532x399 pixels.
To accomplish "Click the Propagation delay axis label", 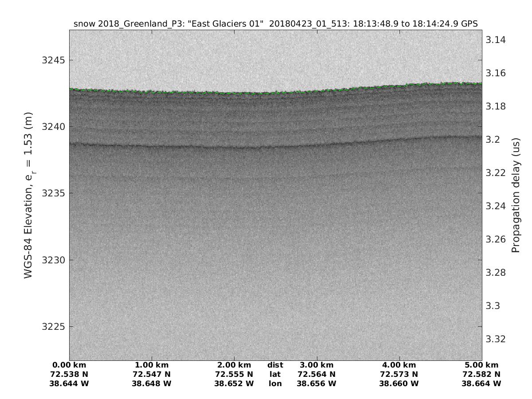I will pyautogui.click(x=515, y=195).
